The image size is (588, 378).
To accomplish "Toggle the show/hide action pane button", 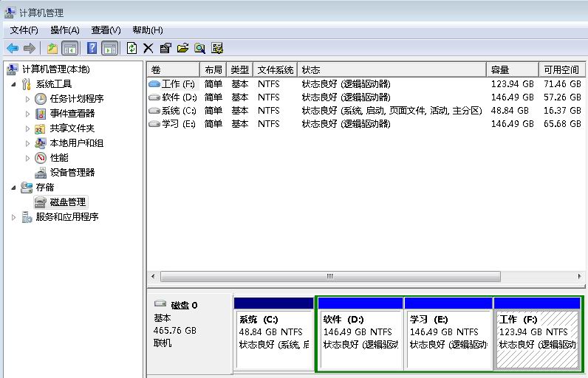I will tap(109, 48).
